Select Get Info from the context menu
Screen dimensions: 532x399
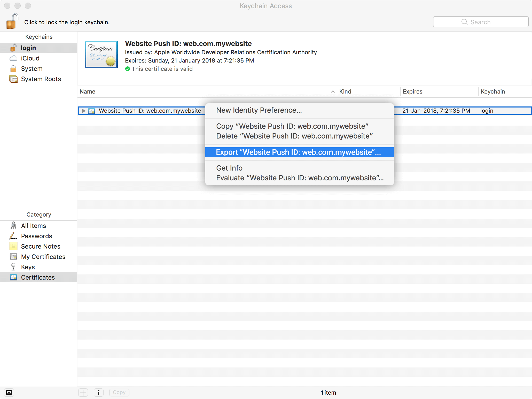point(229,168)
